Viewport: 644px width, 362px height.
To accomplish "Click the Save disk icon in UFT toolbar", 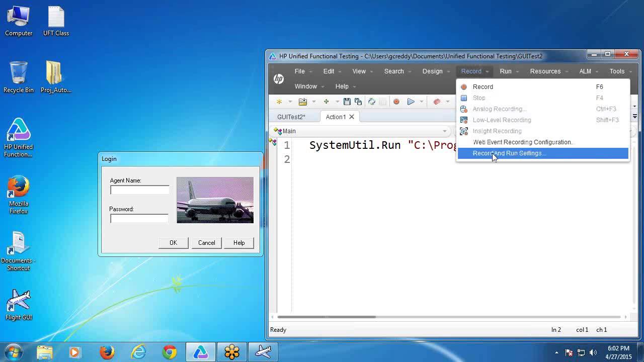I will [347, 102].
